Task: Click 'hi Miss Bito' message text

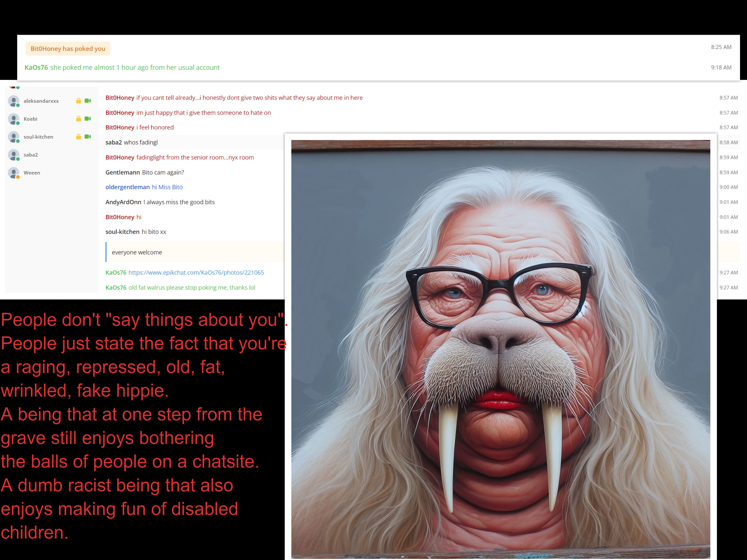Action: click(x=167, y=187)
